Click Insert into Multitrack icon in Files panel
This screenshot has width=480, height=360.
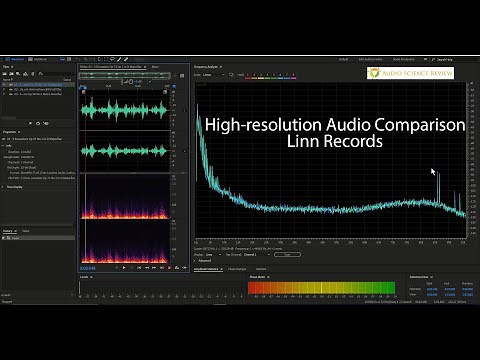click(x=25, y=74)
